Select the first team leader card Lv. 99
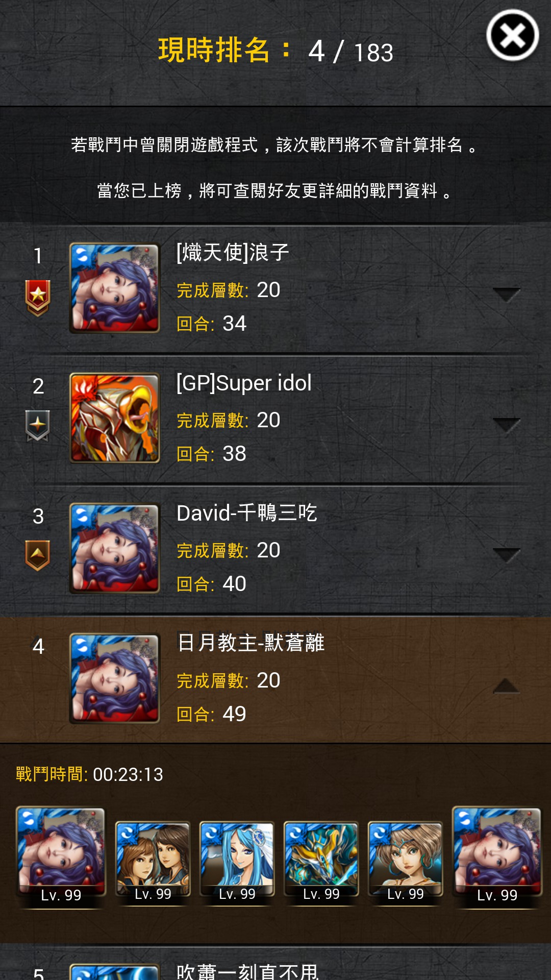Image resolution: width=551 pixels, height=980 pixels. tap(61, 856)
